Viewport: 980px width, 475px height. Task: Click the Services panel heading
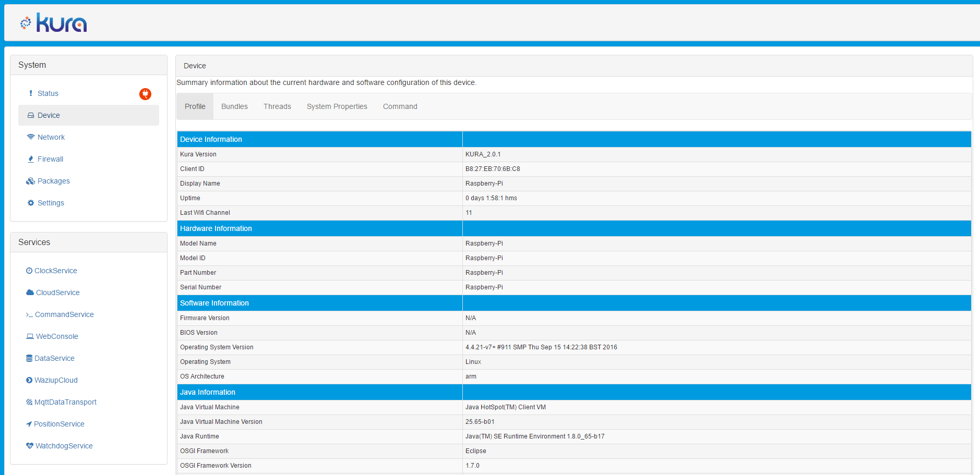[x=34, y=242]
